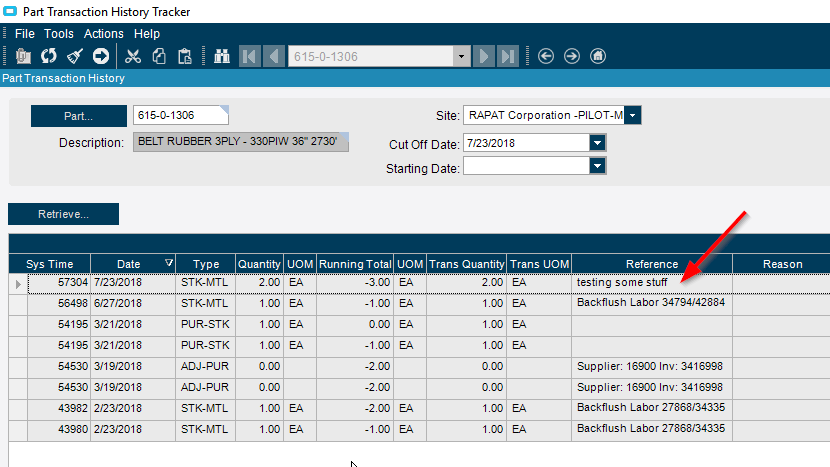Go to next record navigation button
The width and height of the screenshot is (830, 467).
(x=484, y=56)
